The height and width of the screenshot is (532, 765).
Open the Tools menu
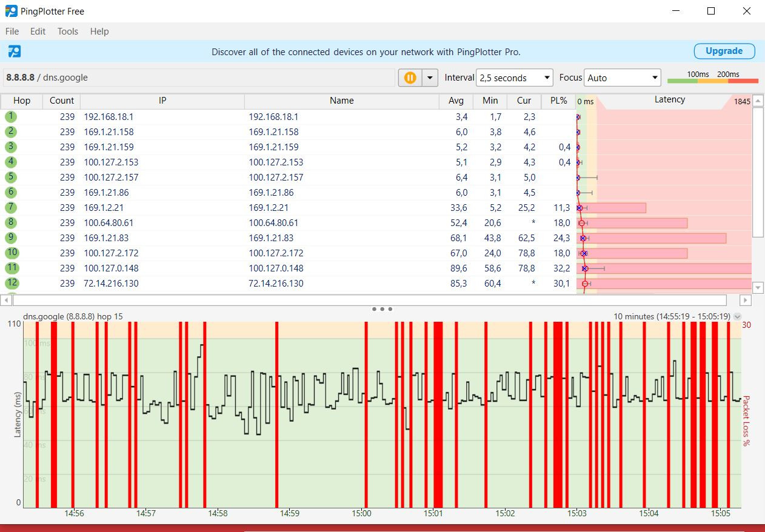tap(68, 32)
